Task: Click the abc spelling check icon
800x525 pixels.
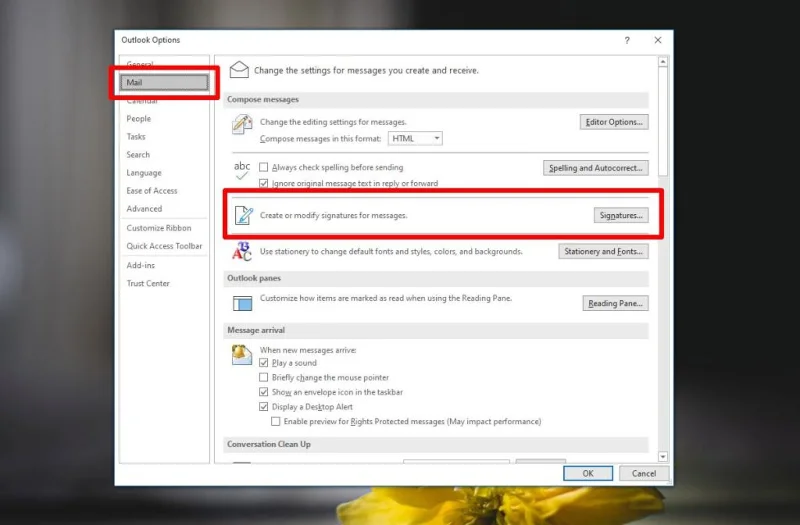Action: tap(242, 170)
